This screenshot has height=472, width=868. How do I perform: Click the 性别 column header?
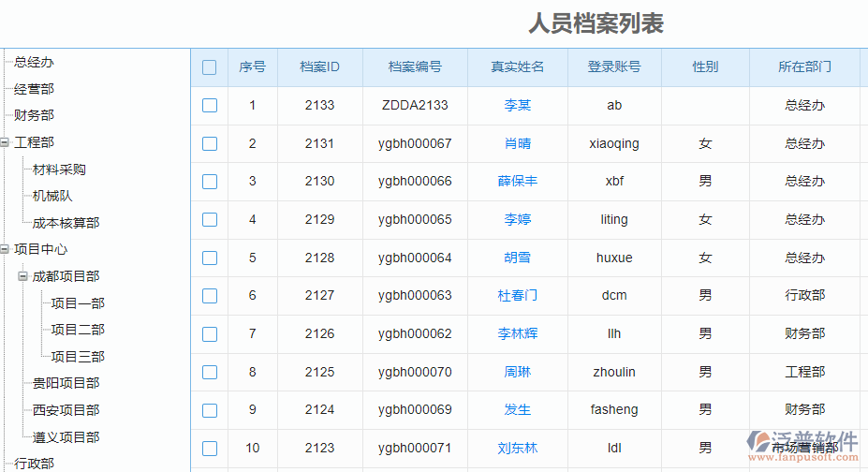(705, 66)
